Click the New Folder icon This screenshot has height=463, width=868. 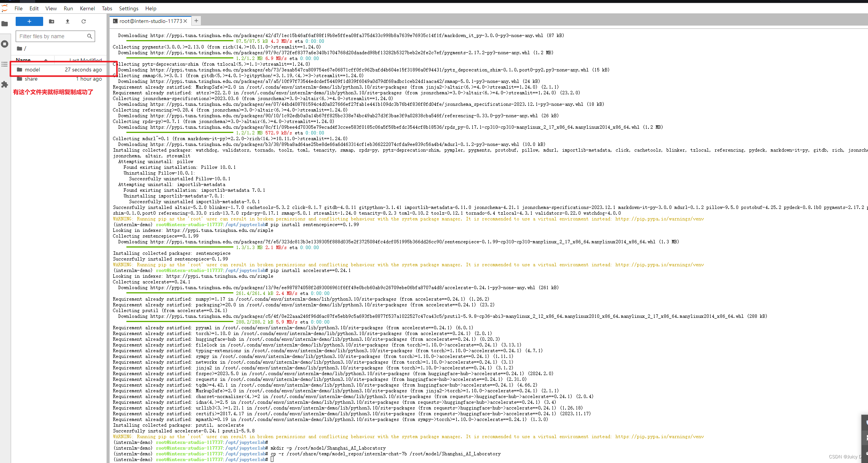(x=52, y=21)
